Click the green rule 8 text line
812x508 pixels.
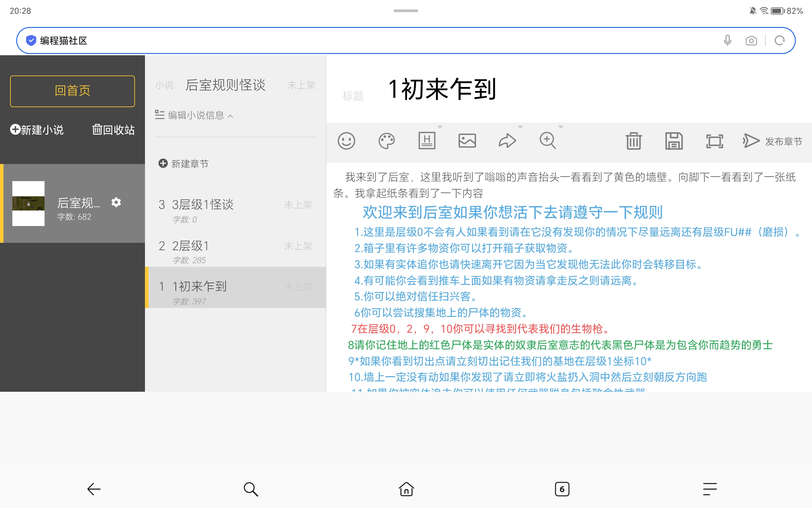560,345
